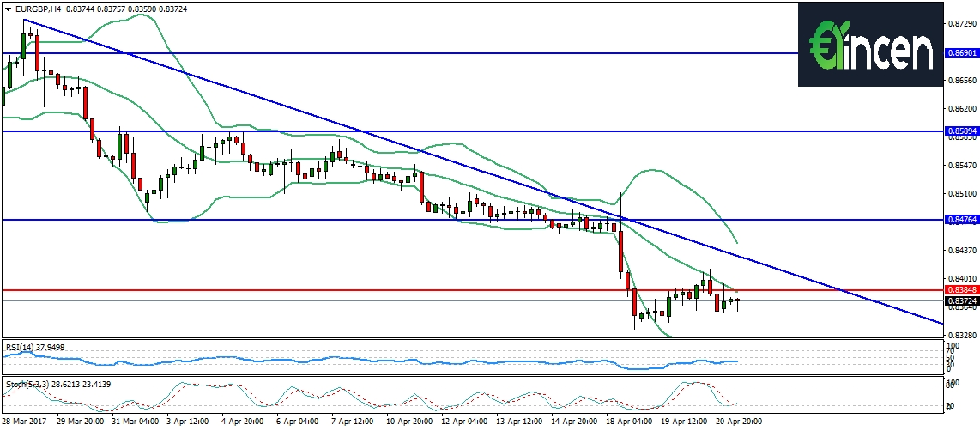Screen dimensions: 980x431
Task: Click the 20 Apr 20:00 time label
Action: tap(738, 422)
